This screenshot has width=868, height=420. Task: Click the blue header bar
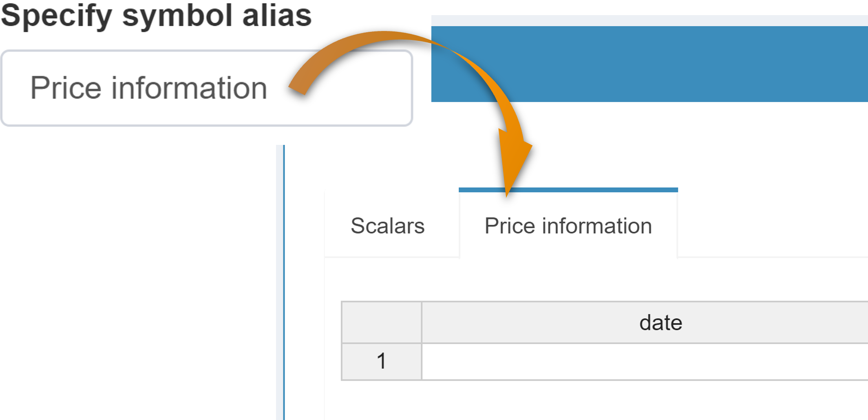pyautogui.click(x=693, y=64)
